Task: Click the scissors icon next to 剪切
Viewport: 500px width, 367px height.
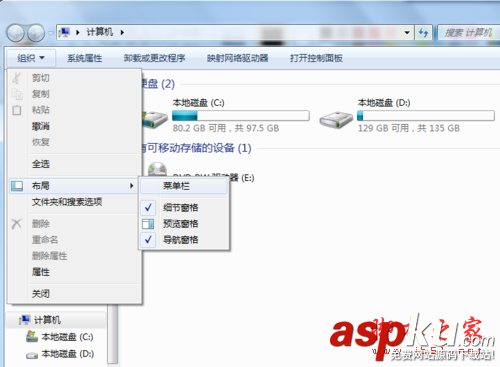Action: [16, 78]
